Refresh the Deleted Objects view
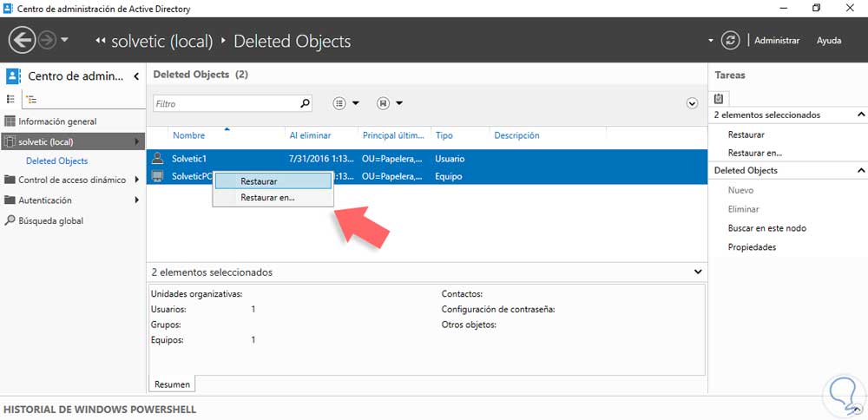 (732, 40)
